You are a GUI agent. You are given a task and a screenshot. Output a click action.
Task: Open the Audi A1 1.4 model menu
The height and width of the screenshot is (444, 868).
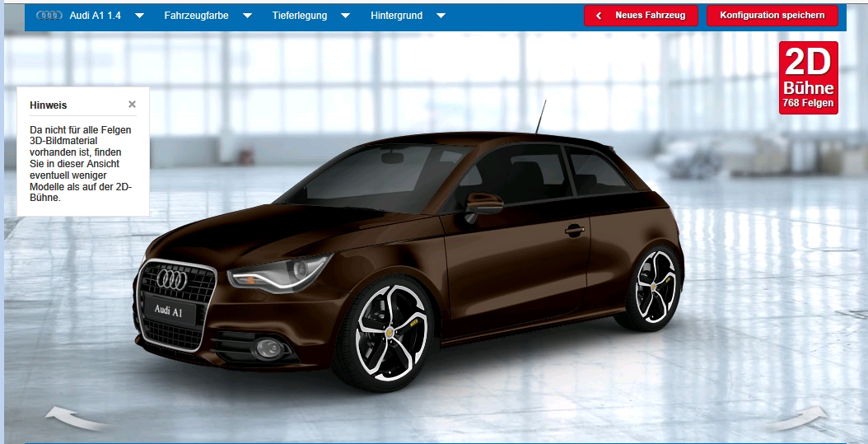click(x=97, y=16)
